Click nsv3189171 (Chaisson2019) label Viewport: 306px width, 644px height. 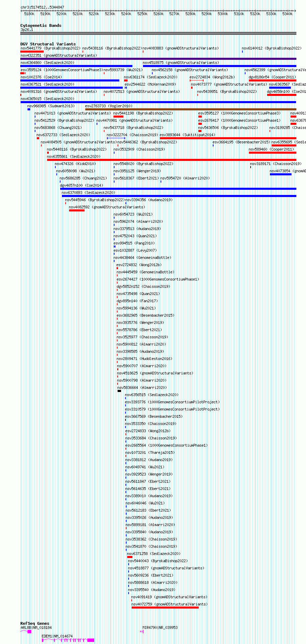point(276,164)
